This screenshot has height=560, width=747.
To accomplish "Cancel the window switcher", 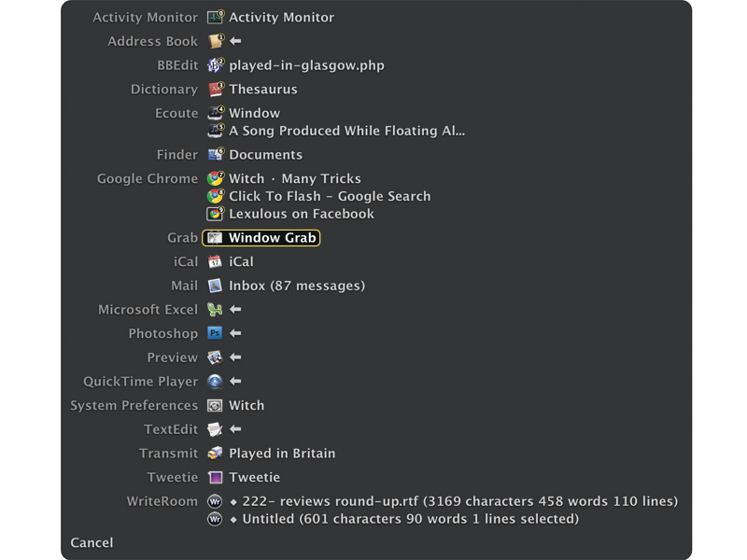I will [x=92, y=543].
